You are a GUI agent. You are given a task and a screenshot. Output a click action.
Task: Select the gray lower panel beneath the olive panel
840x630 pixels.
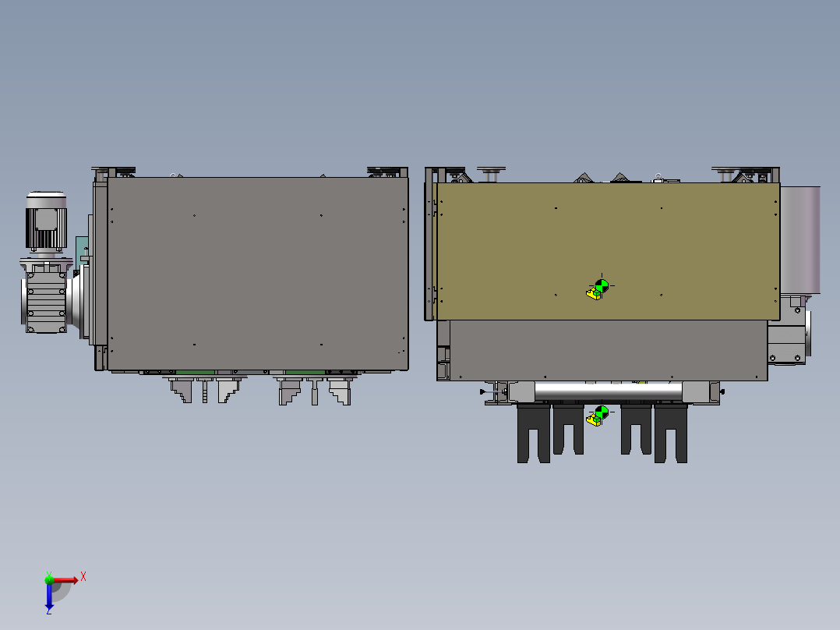[x=609, y=351]
